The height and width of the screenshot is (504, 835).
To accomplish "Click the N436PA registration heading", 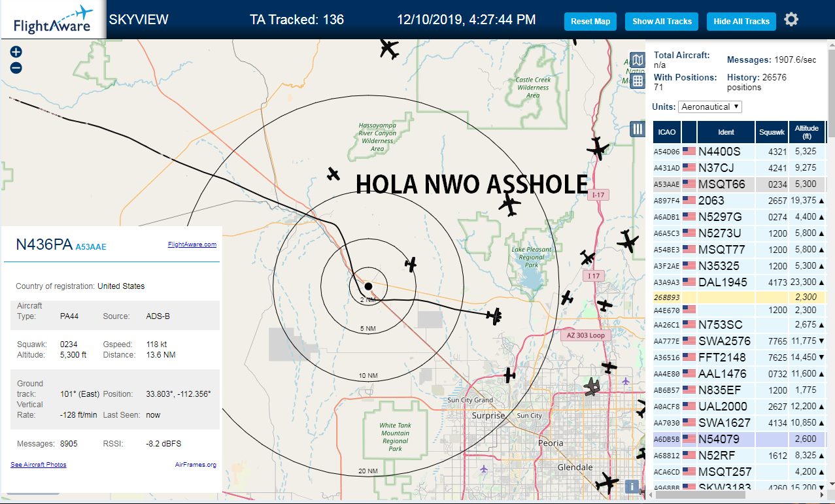I will [44, 245].
